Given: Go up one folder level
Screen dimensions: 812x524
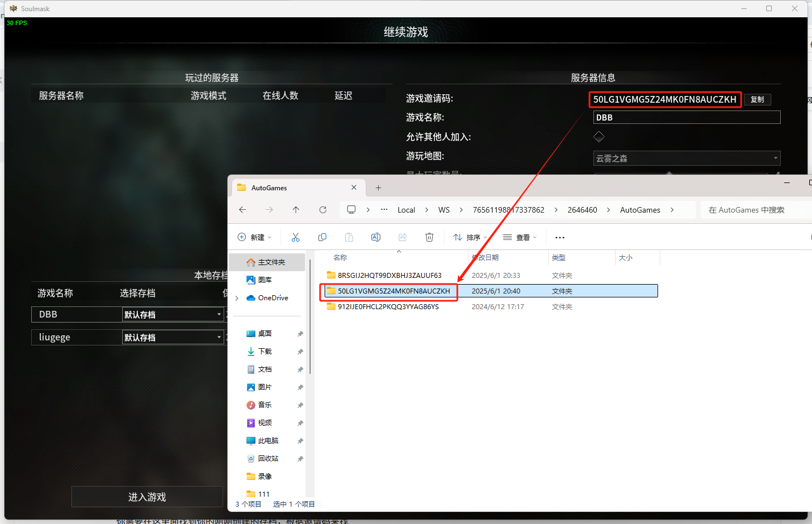Looking at the screenshot, I should click(296, 210).
